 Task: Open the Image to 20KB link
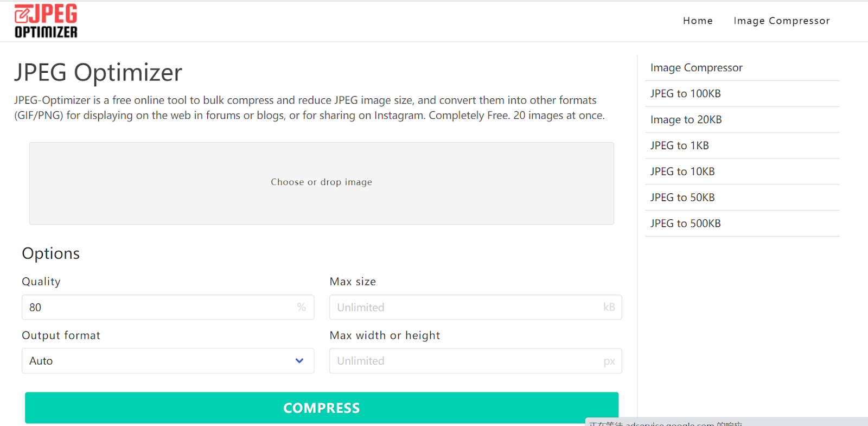click(x=686, y=120)
